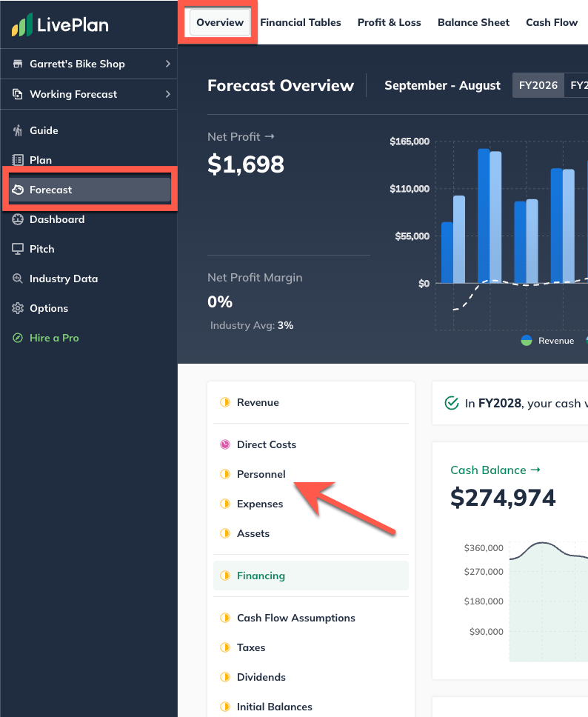The height and width of the screenshot is (717, 588).
Task: Click the Revenue legend color dot
Action: (527, 340)
